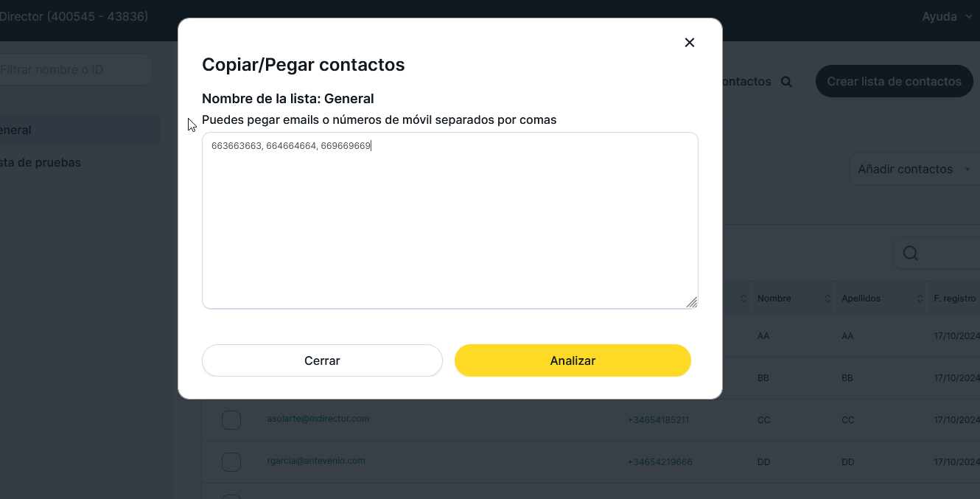This screenshot has height=499, width=980.
Task: Click the search icon next to contactos
Action: 786,82
